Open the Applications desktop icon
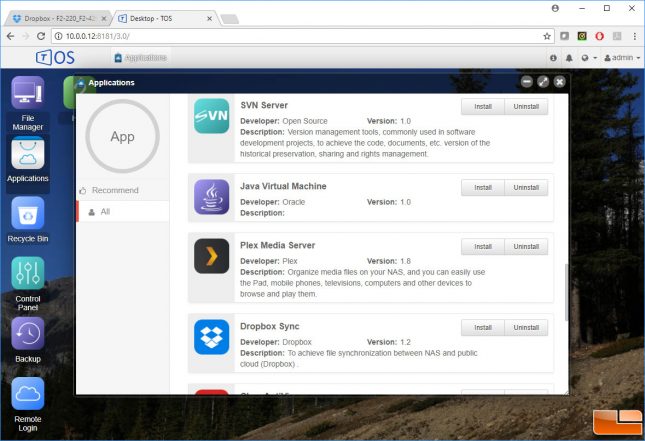Image resolution: width=645 pixels, height=441 pixels. click(x=28, y=153)
